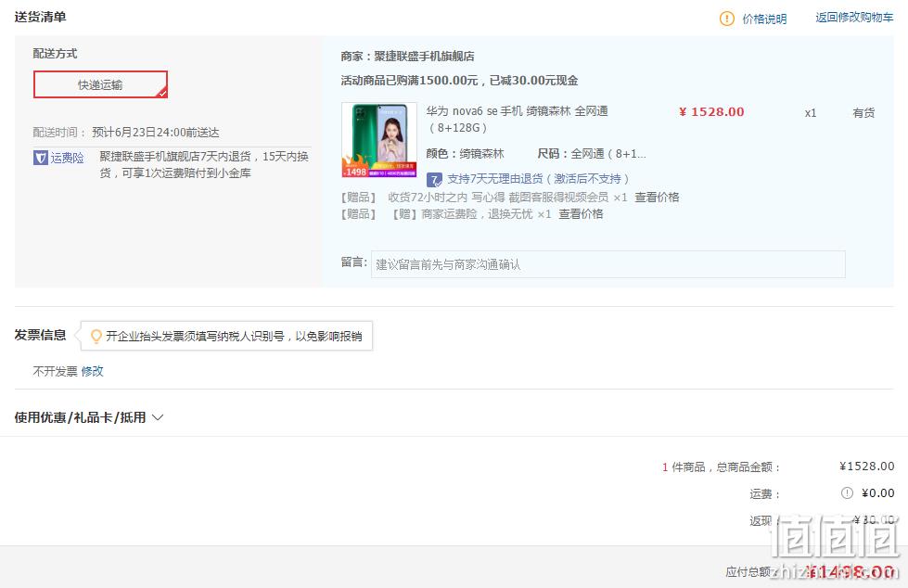The height and width of the screenshot is (588, 908).
Task: Open the 运费险 link
Action: [67, 158]
